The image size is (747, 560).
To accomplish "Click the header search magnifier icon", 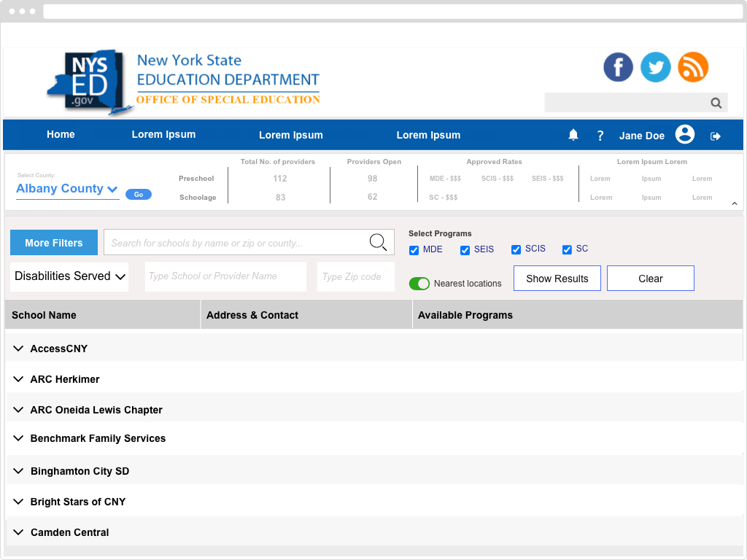I will (x=716, y=103).
